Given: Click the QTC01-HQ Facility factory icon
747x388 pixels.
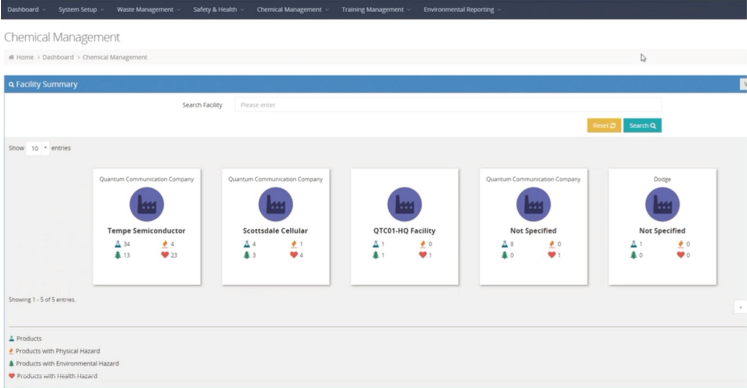Looking at the screenshot, I should click(x=404, y=204).
